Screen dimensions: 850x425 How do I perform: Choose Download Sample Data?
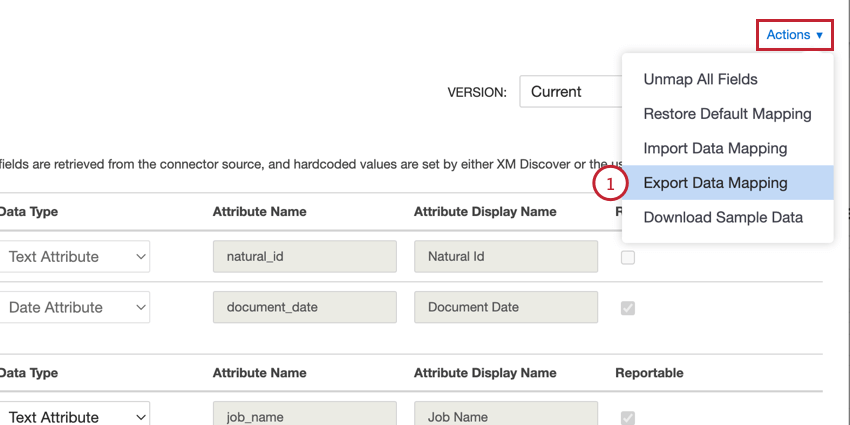click(x=723, y=217)
